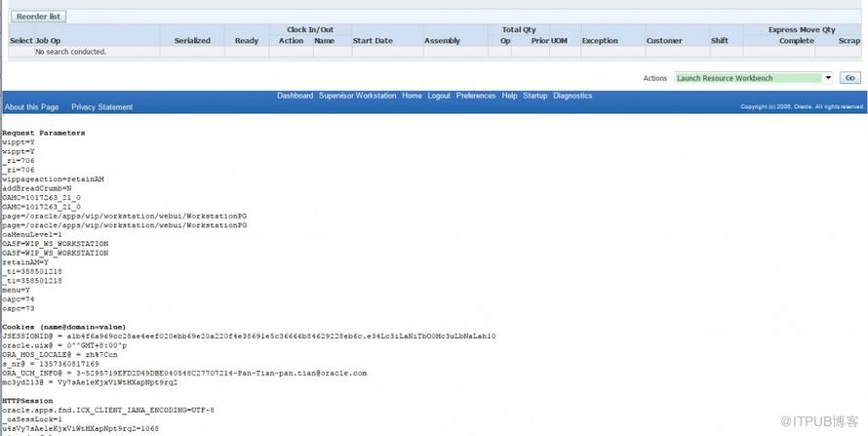Click the Reorder list button
868x436 pixels.
point(39,17)
